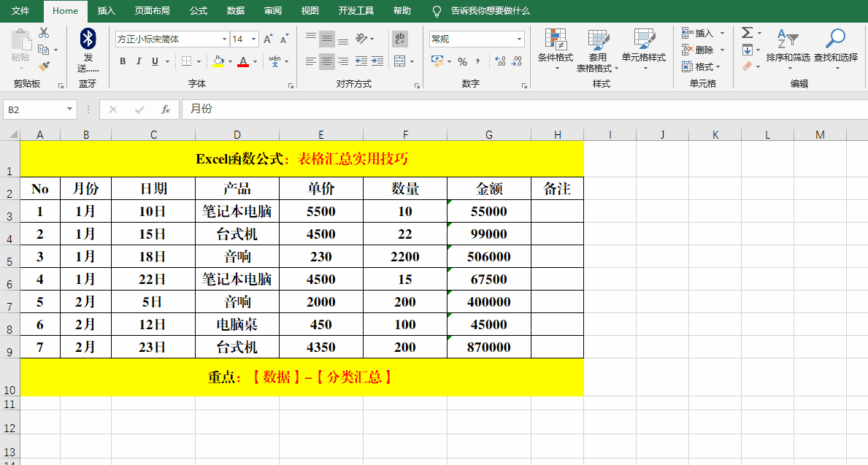Apply comma style separator

coord(477,61)
